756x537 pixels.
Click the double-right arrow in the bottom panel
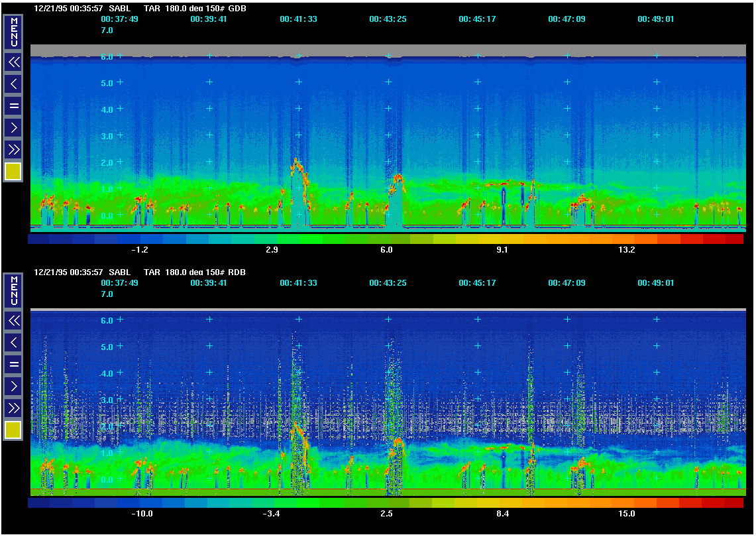pos(13,407)
